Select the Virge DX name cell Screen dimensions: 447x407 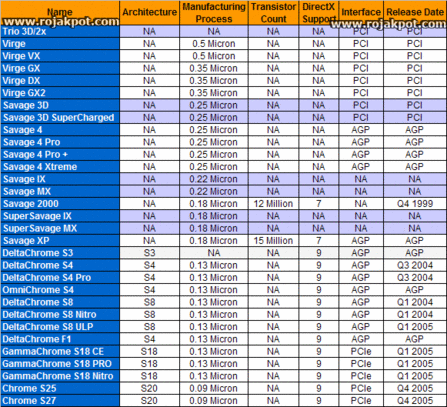(60, 81)
